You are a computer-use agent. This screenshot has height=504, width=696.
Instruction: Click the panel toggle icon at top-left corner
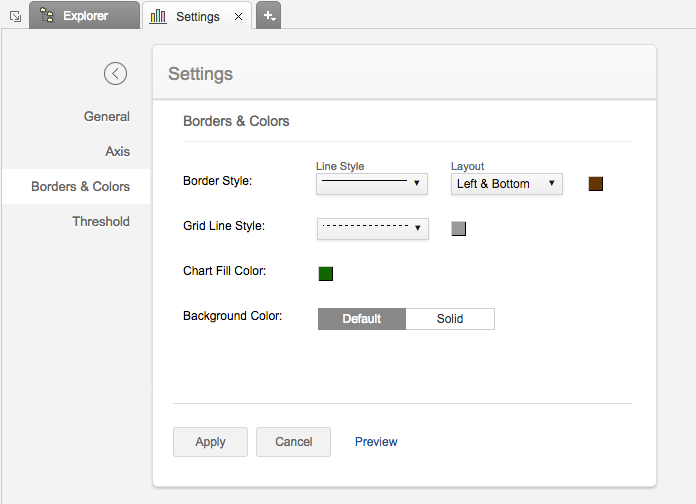click(x=14, y=16)
